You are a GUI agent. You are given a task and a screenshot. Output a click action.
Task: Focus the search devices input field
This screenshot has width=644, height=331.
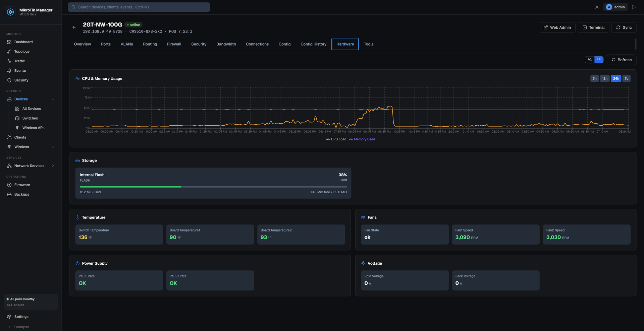pyautogui.click(x=139, y=7)
